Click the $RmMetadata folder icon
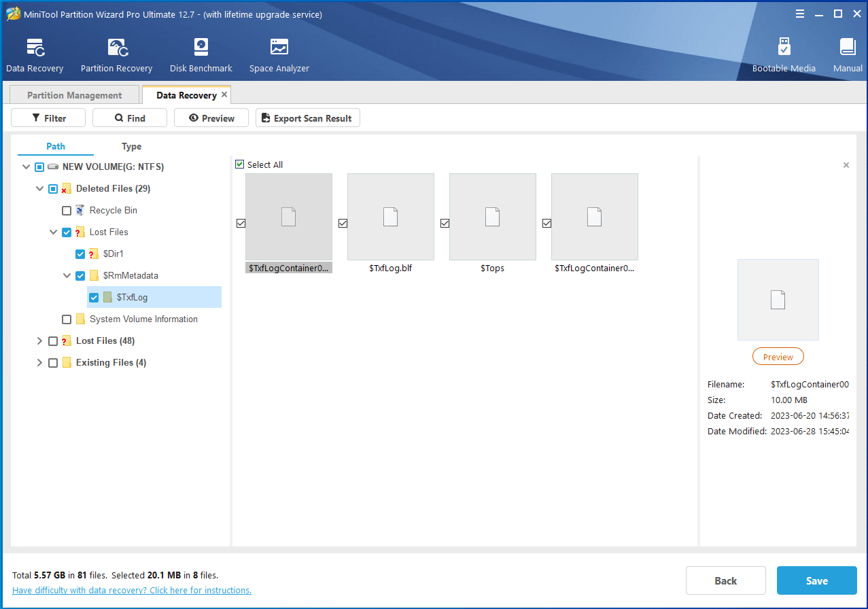 (94, 275)
